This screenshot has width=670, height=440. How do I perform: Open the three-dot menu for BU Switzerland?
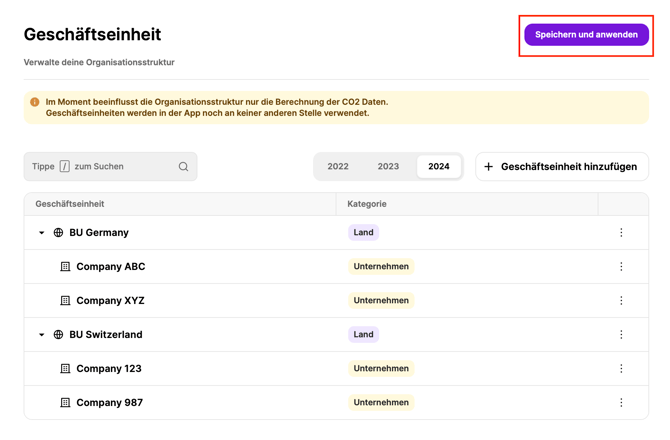point(621,335)
